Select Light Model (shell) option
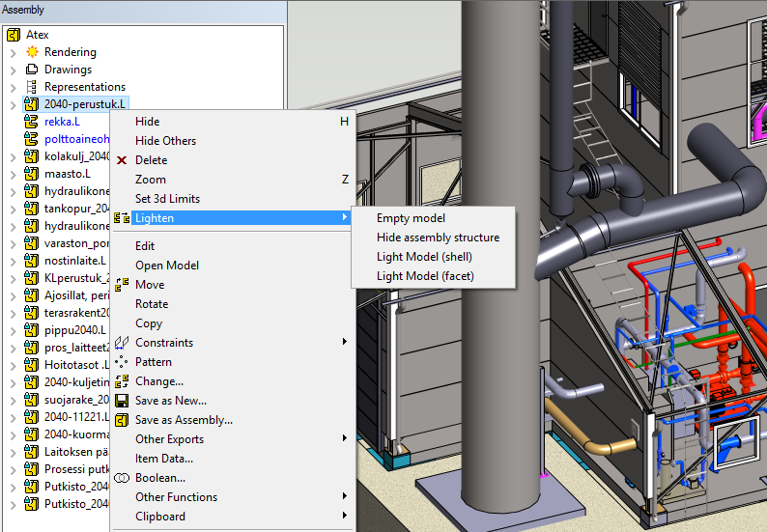The width and height of the screenshot is (767, 532). click(424, 257)
